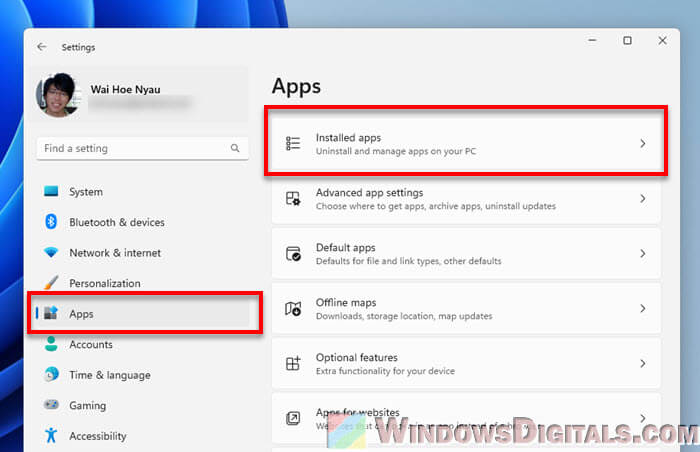
Task: Expand Optional features chevron
Action: pos(642,363)
